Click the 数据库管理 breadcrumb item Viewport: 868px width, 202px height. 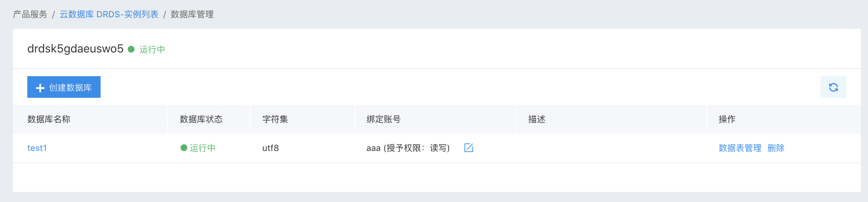[x=192, y=14]
